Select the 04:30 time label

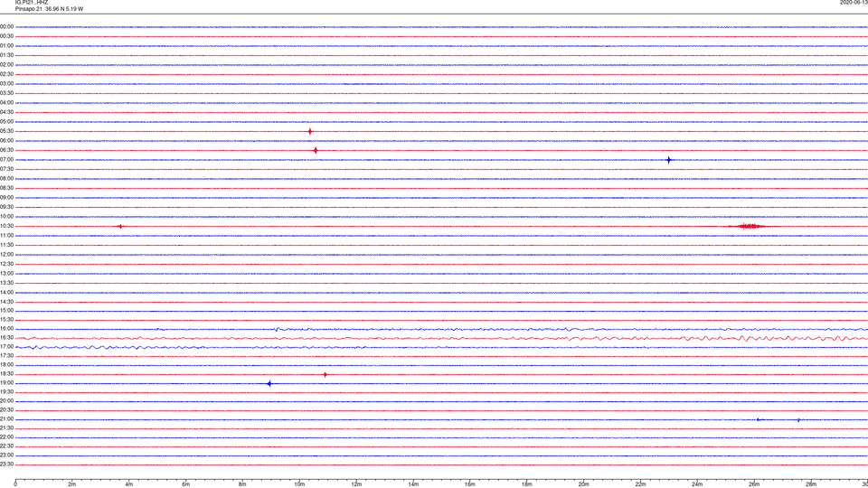tap(7, 112)
